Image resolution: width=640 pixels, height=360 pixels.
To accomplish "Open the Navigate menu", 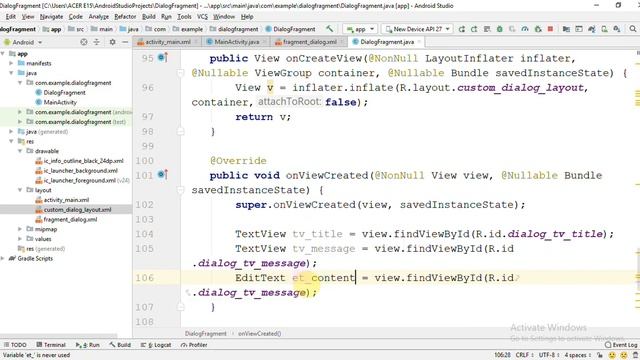I will click(51, 17).
